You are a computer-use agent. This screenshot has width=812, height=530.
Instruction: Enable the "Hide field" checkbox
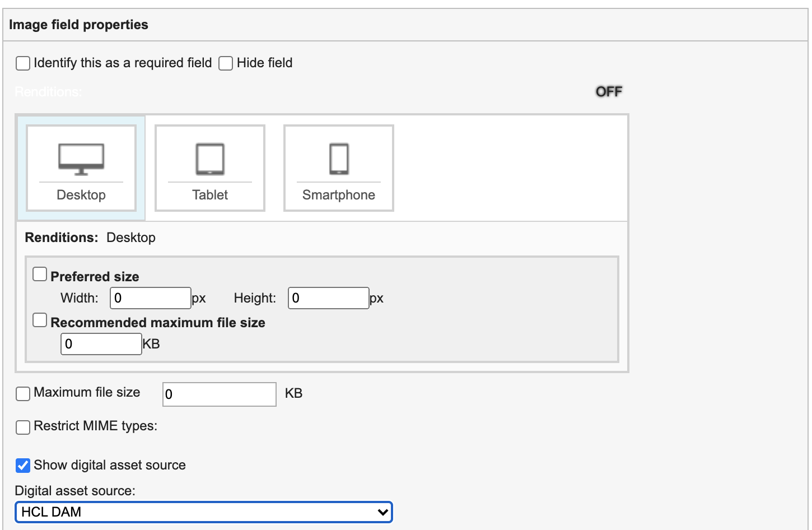click(x=225, y=63)
